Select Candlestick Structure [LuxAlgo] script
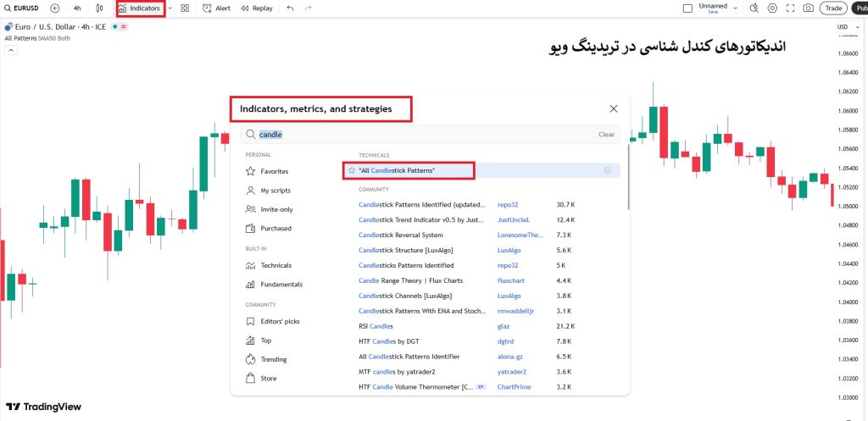 tap(406, 250)
